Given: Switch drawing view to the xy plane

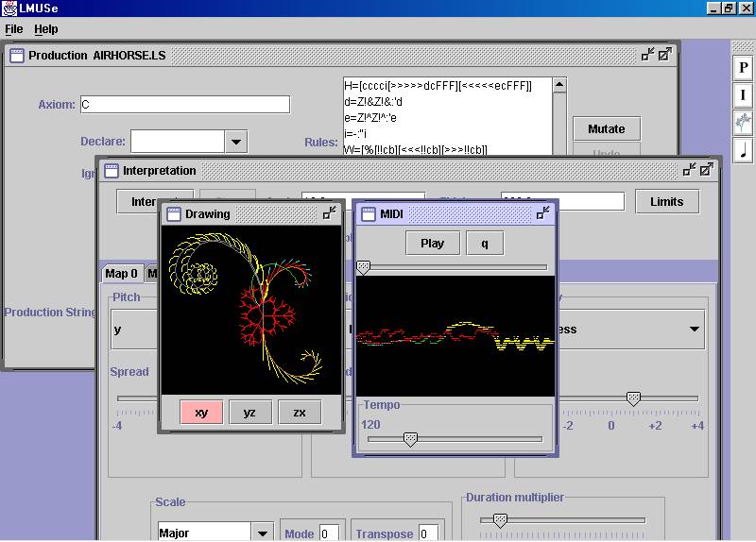Looking at the screenshot, I should tap(201, 413).
